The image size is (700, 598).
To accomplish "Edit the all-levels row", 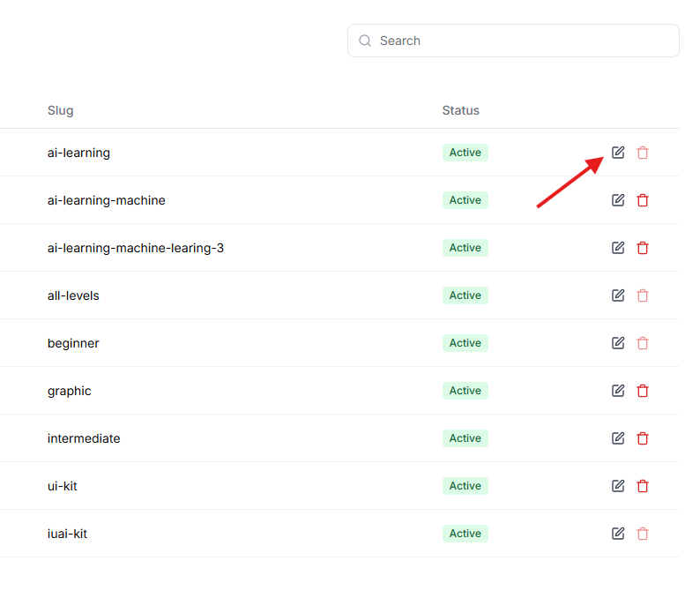I will click(618, 295).
